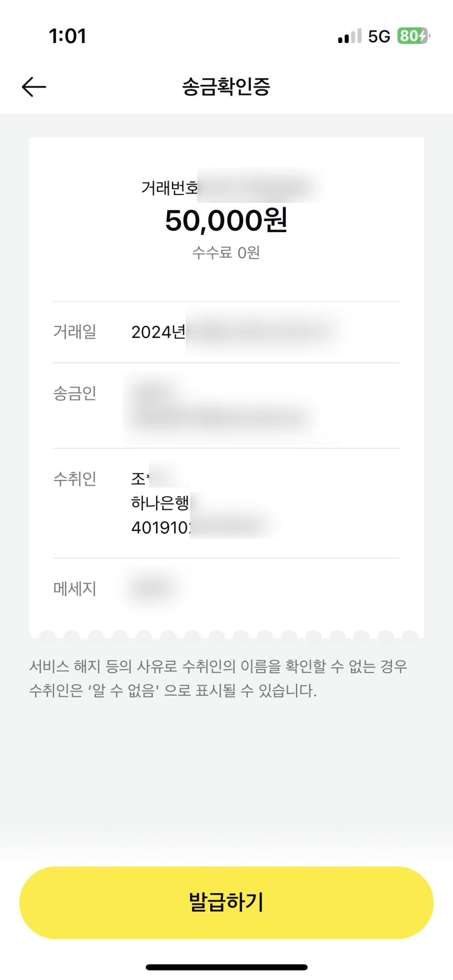This screenshot has height=980, width=453.
Task: Tap the 5G network indicator
Action: (x=379, y=36)
